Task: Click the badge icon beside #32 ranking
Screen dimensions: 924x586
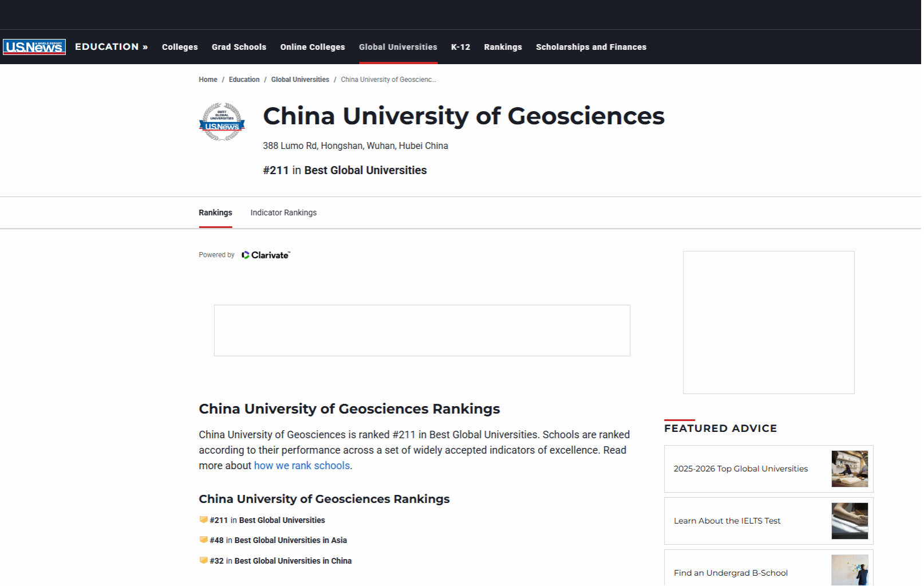Action: pos(203,561)
